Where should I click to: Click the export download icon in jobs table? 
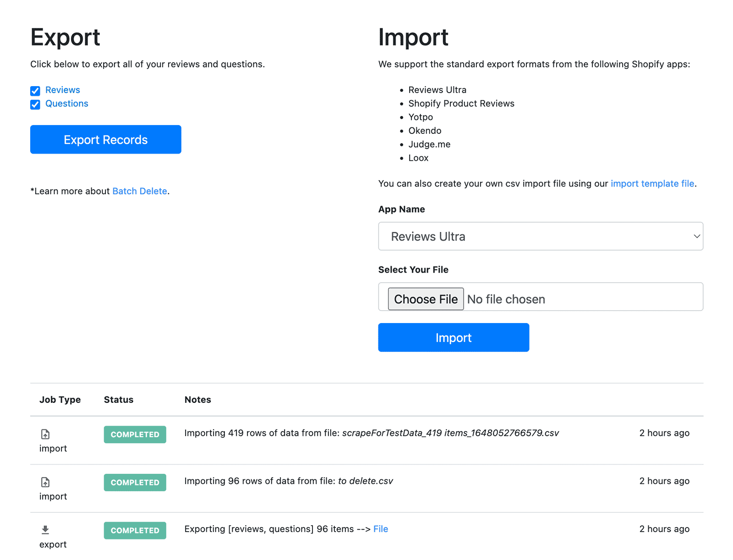coord(45,530)
